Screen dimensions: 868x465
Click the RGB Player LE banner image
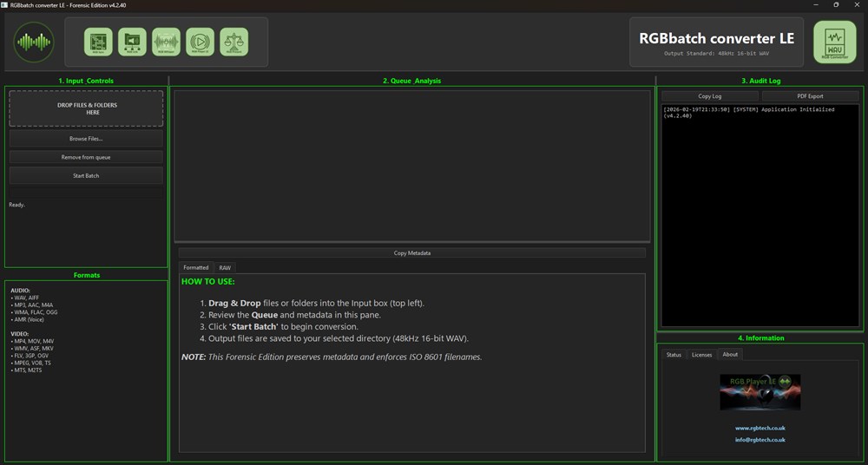[760, 392]
